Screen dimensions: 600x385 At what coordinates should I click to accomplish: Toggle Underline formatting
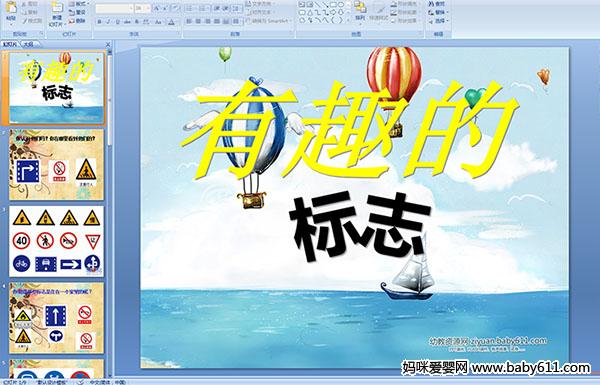click(117, 22)
